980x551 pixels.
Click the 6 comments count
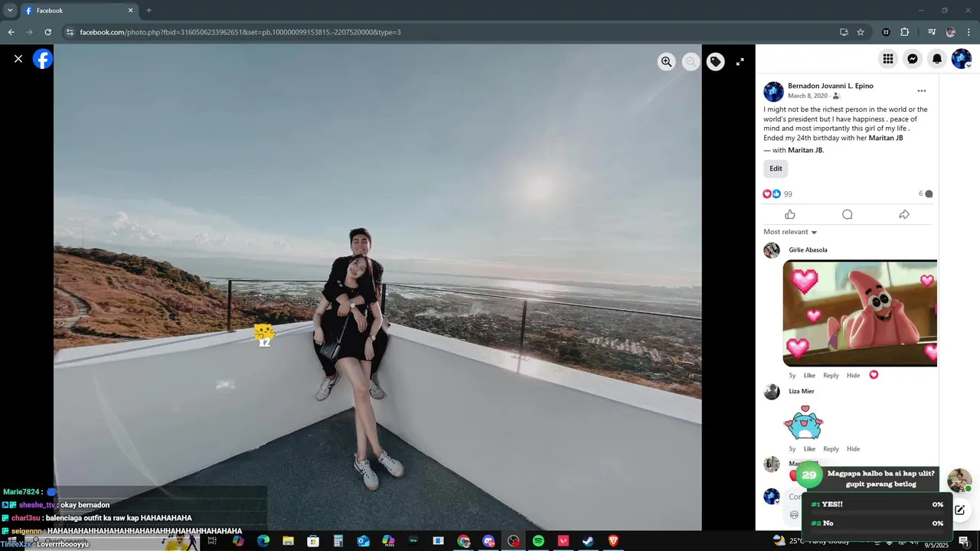click(926, 194)
